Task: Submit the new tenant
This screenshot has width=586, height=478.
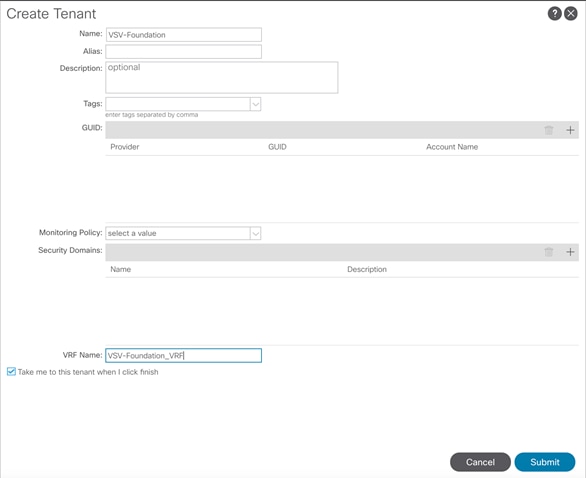Action: click(545, 462)
